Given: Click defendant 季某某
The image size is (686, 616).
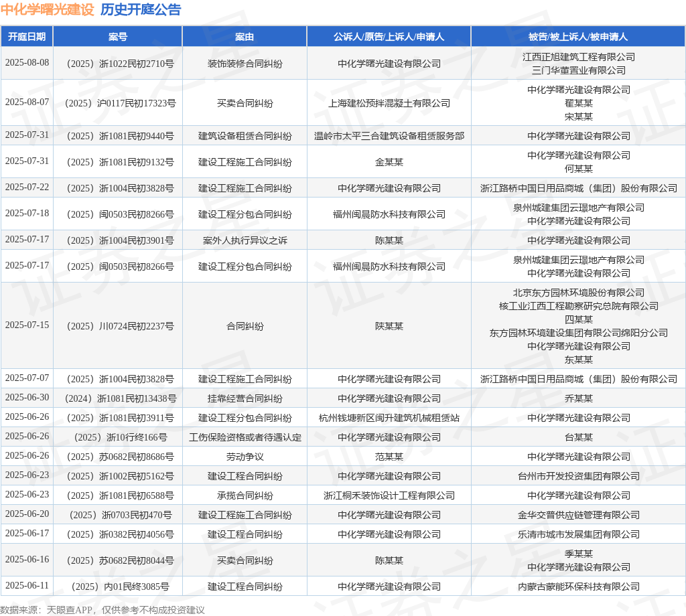Looking at the screenshot, I should click(578, 554).
